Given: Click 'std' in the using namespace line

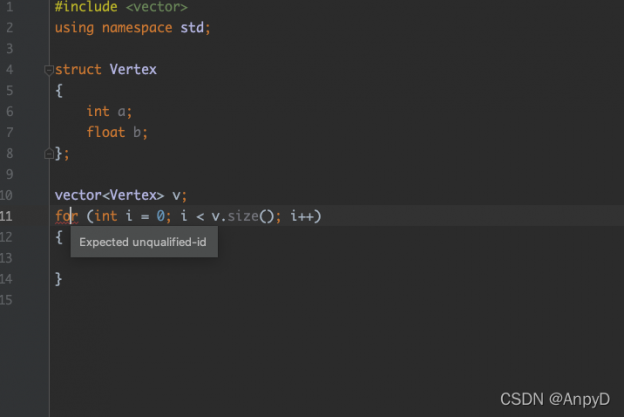Looking at the screenshot, I should 194,27.
